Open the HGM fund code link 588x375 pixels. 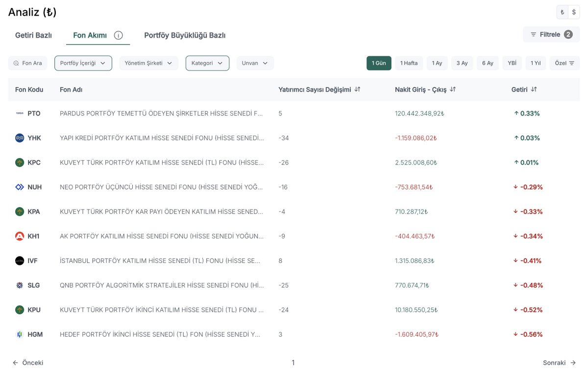coord(35,334)
